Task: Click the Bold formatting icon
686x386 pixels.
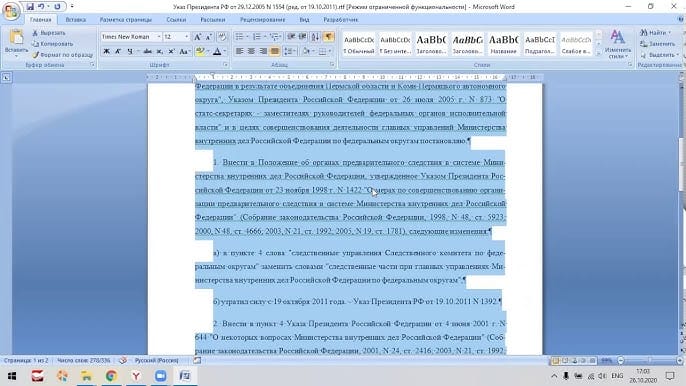Action: pyautogui.click(x=106, y=52)
